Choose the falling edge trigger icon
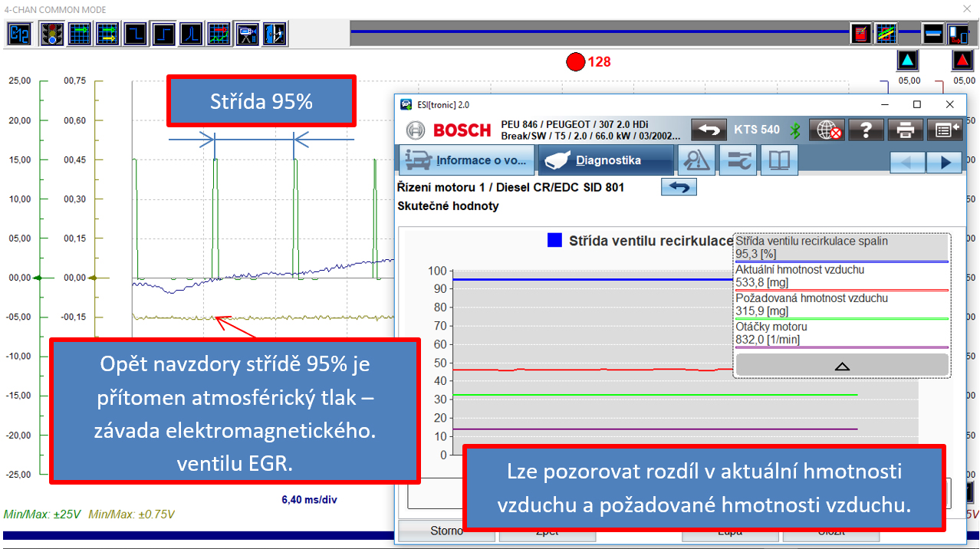This screenshot has height=549, width=980. coord(136,34)
